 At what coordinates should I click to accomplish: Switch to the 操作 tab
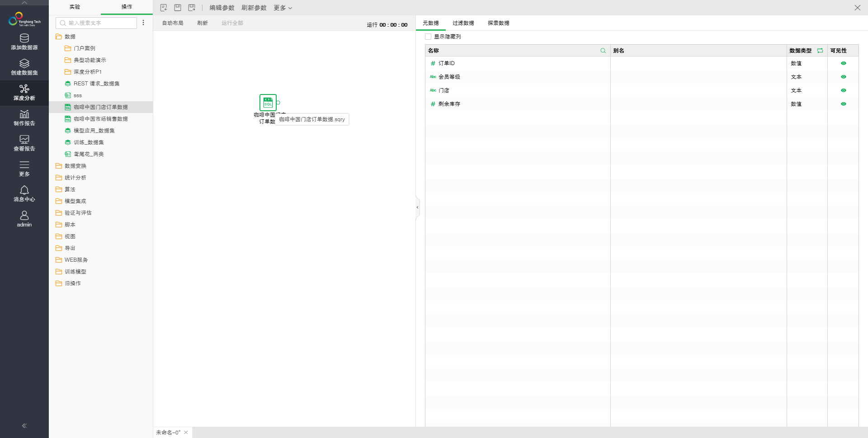[x=127, y=7]
